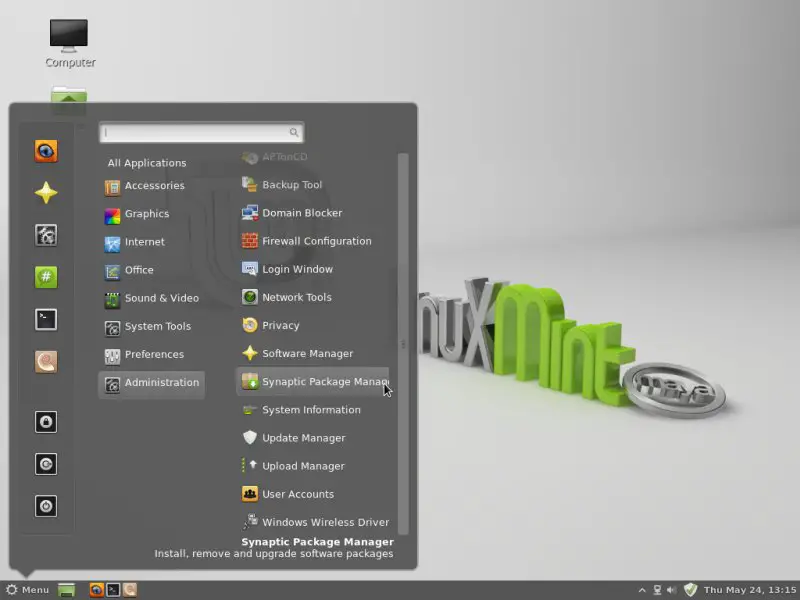
Task: Launch Terminal from the favorites sidebar
Action: (x=46, y=319)
